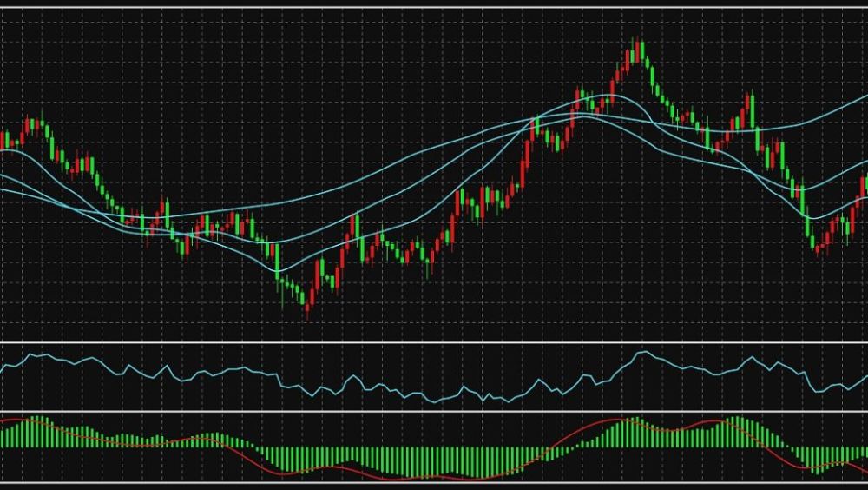Screen dimensions: 868x490
Task: Click the candle at the right-side local low
Action: tap(818, 244)
